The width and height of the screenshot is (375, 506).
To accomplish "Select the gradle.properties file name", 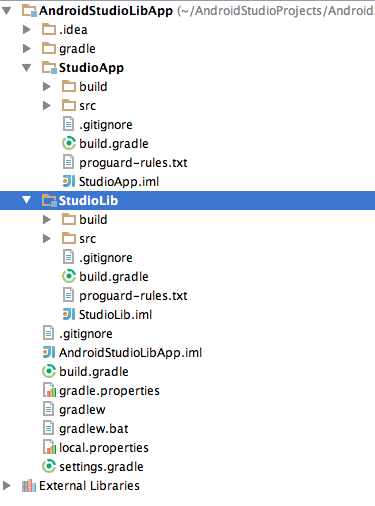I will click(x=109, y=391).
